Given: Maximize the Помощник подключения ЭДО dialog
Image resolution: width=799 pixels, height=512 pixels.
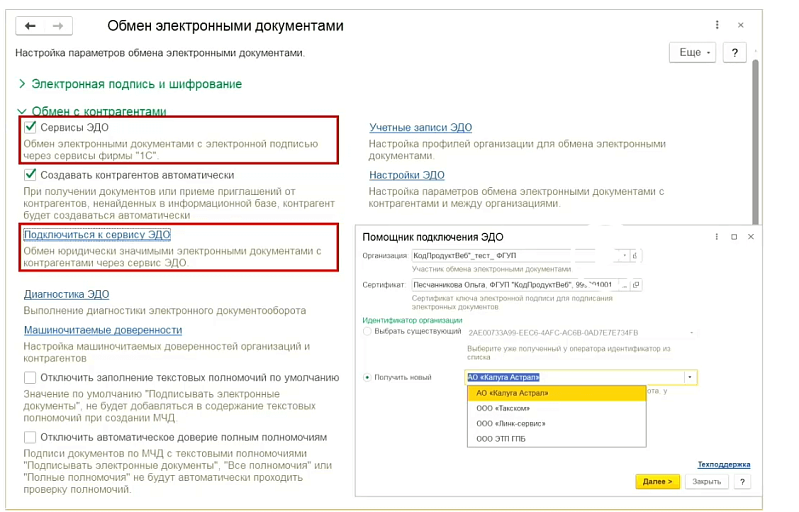Looking at the screenshot, I should click(734, 237).
